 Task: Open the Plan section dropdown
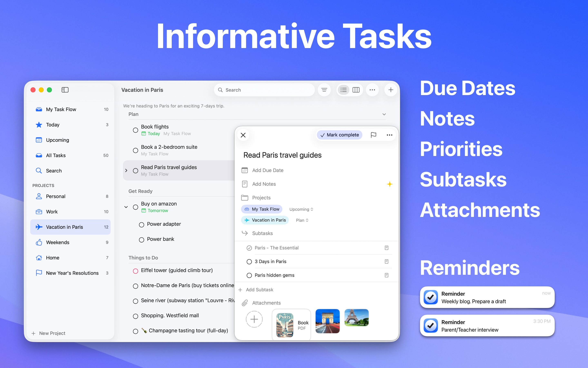coord(302,220)
